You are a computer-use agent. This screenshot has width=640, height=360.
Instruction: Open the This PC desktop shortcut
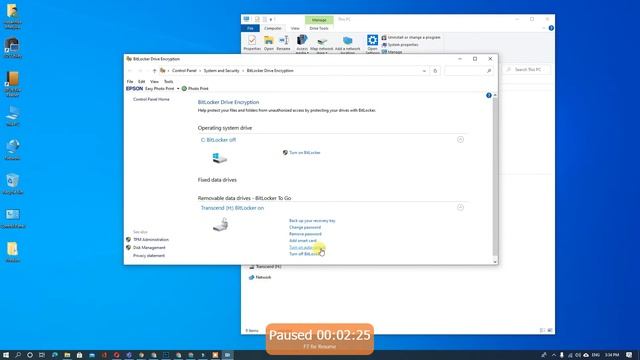point(13,116)
